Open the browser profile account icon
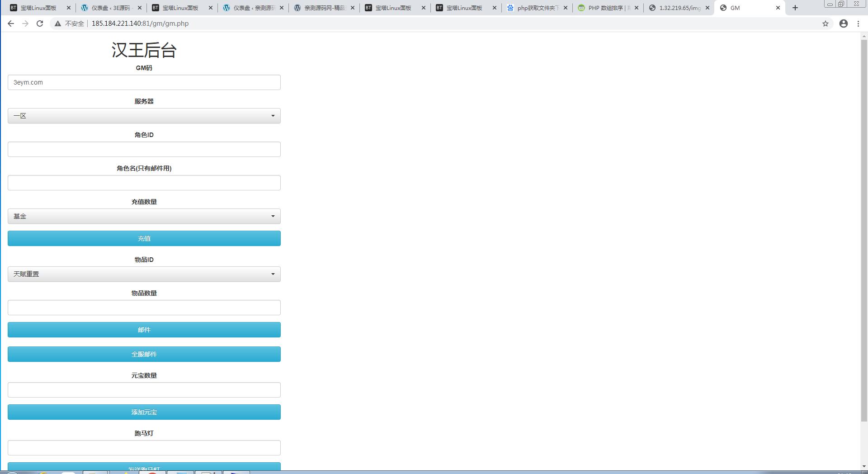This screenshot has height=474, width=868. point(844,24)
